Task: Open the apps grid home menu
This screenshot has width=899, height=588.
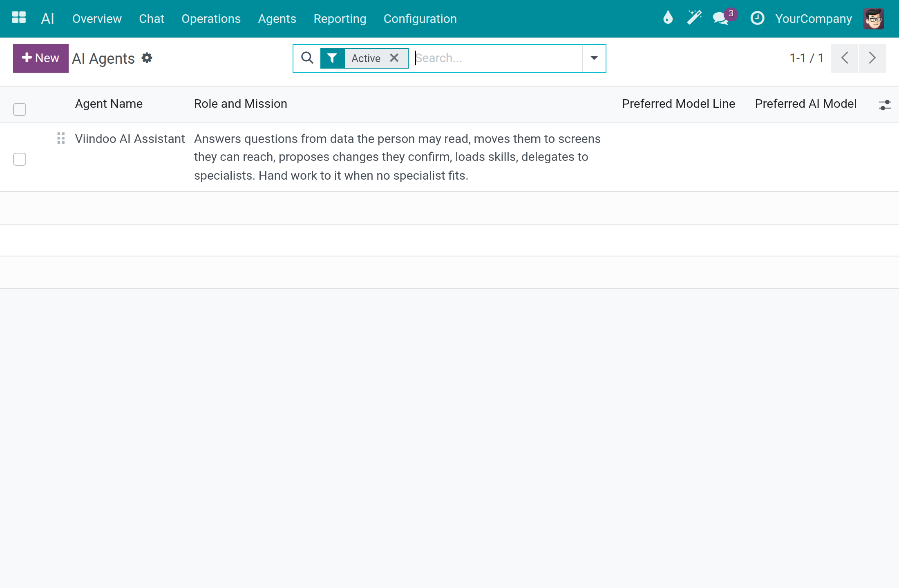Action: 19,18
